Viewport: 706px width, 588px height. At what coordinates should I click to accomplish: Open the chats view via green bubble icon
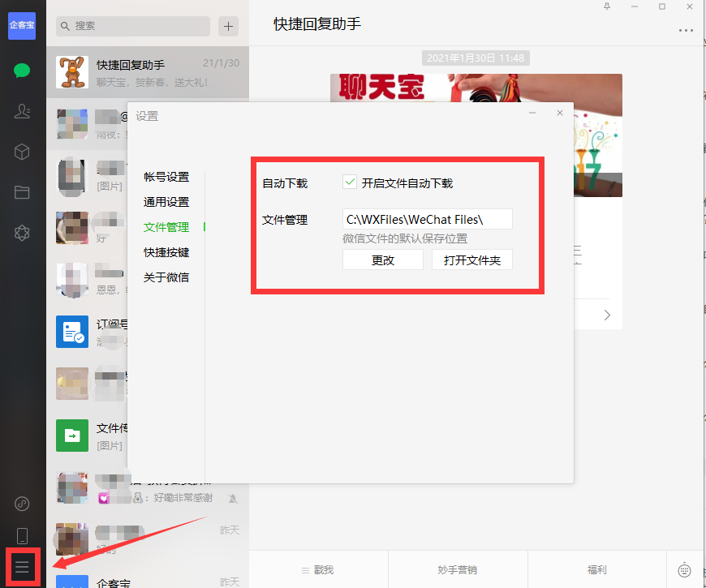click(22, 71)
